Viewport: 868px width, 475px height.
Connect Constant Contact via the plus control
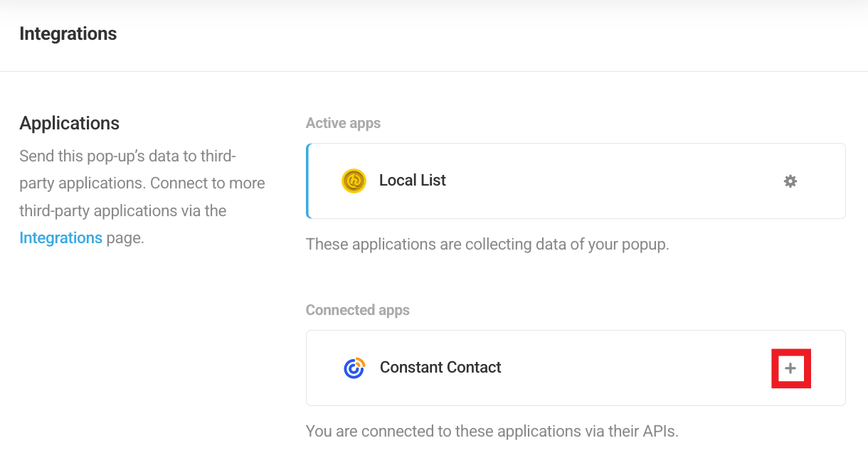point(791,368)
